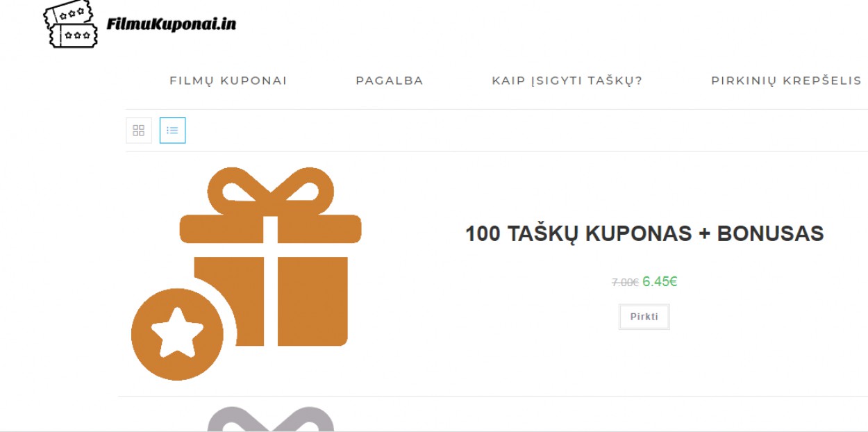Open the grey gift product image below
This screenshot has width=868, height=432.
271,419
